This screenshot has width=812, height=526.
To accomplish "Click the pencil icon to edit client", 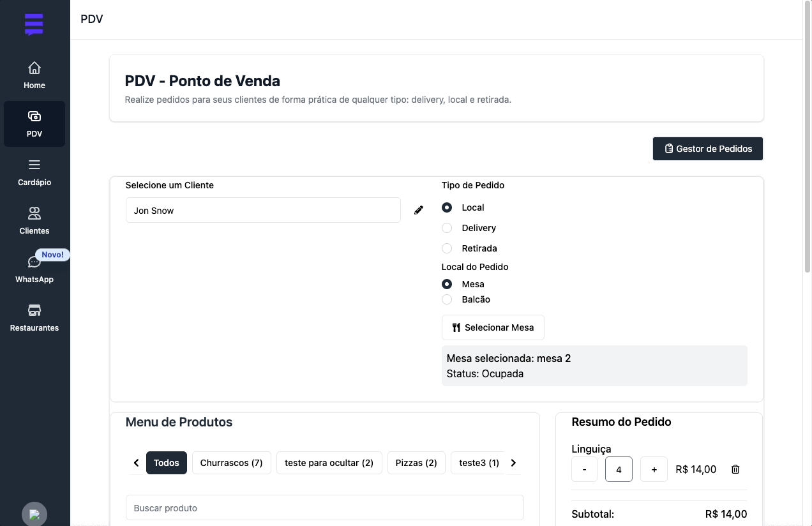I will (419, 210).
